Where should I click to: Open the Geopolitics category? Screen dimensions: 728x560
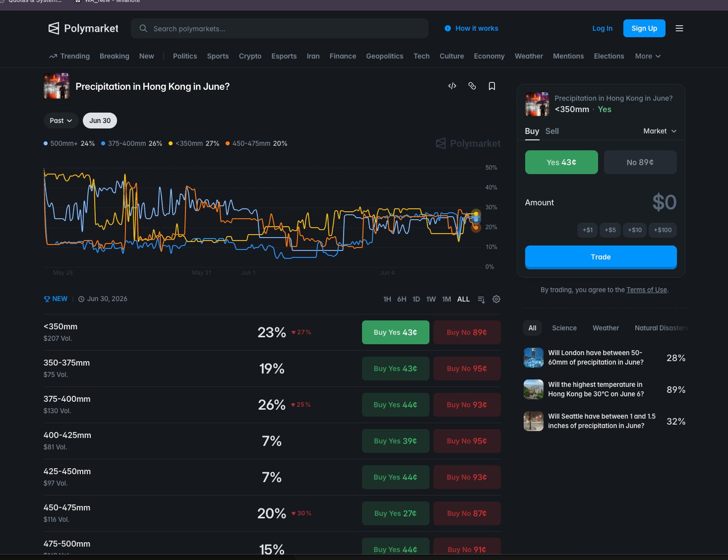coord(384,56)
